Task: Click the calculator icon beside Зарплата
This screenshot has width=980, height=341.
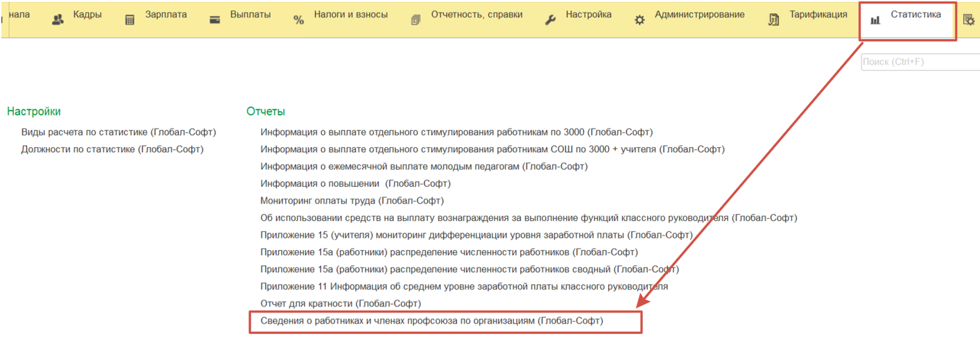Action: tap(130, 20)
